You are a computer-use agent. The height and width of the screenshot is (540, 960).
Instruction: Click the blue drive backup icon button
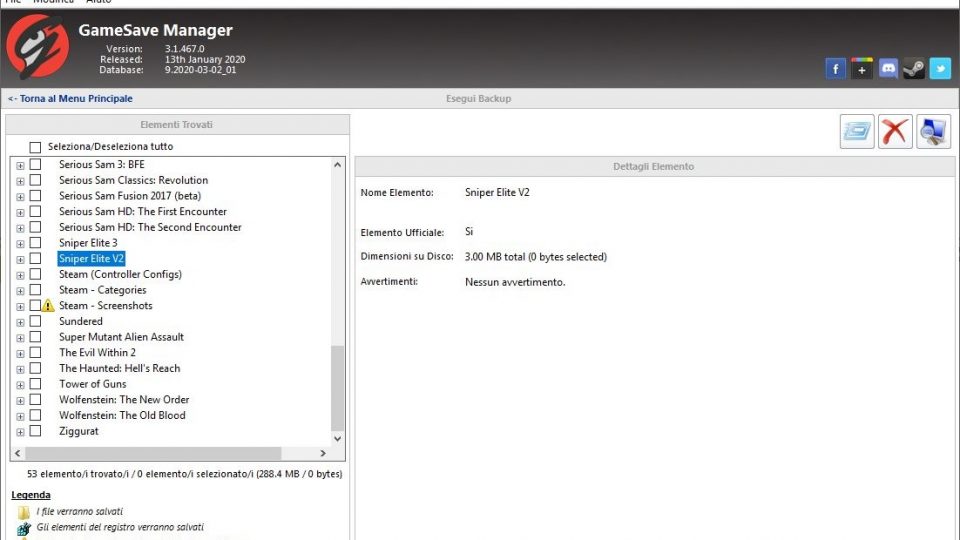tap(857, 132)
